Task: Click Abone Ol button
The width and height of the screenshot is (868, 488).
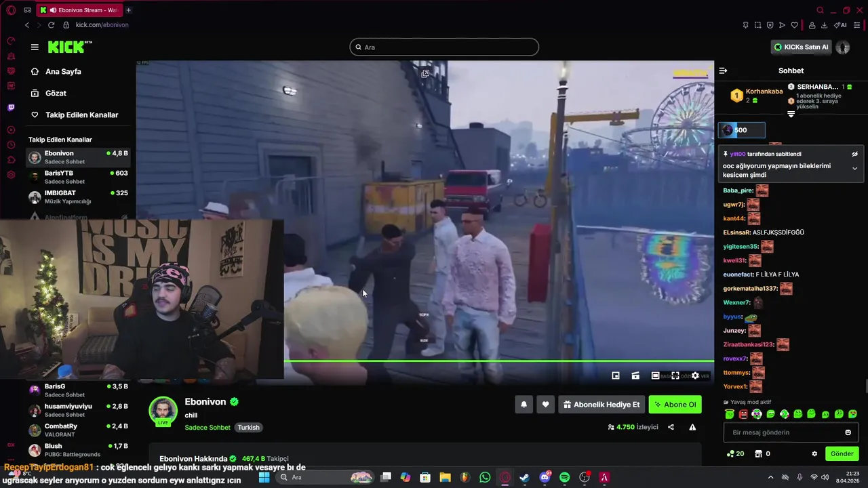Action: point(675,405)
